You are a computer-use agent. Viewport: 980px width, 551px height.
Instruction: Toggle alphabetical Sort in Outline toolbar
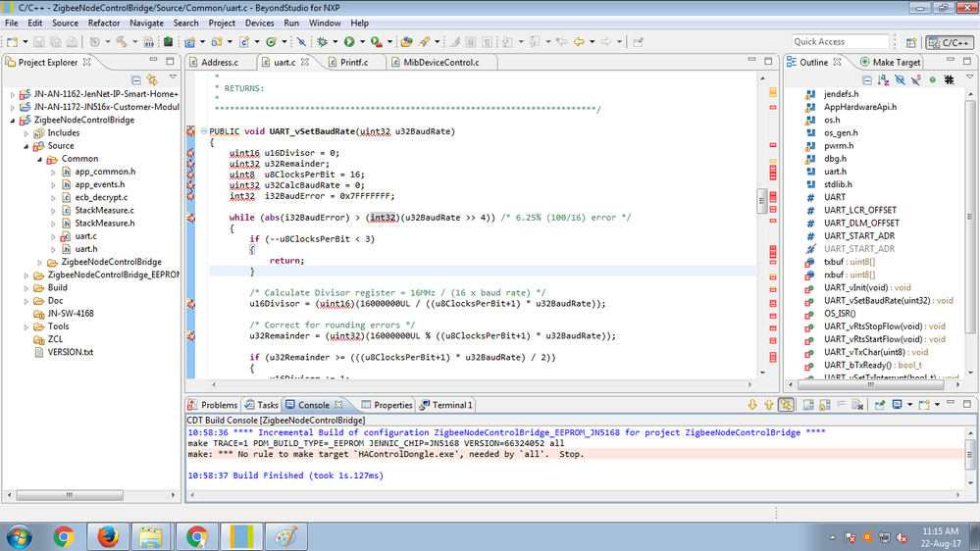[x=883, y=79]
